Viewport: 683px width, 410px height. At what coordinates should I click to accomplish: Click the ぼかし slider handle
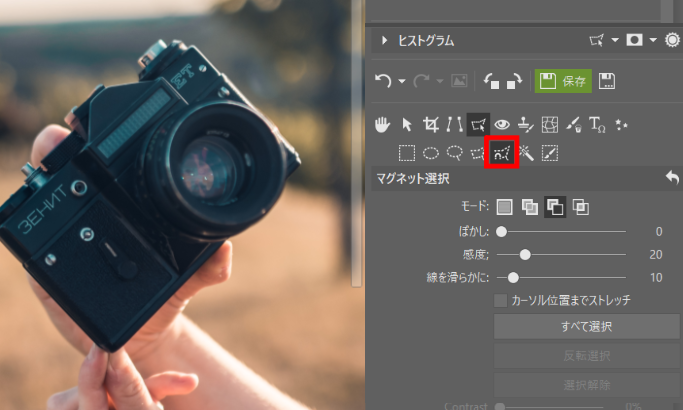501,231
